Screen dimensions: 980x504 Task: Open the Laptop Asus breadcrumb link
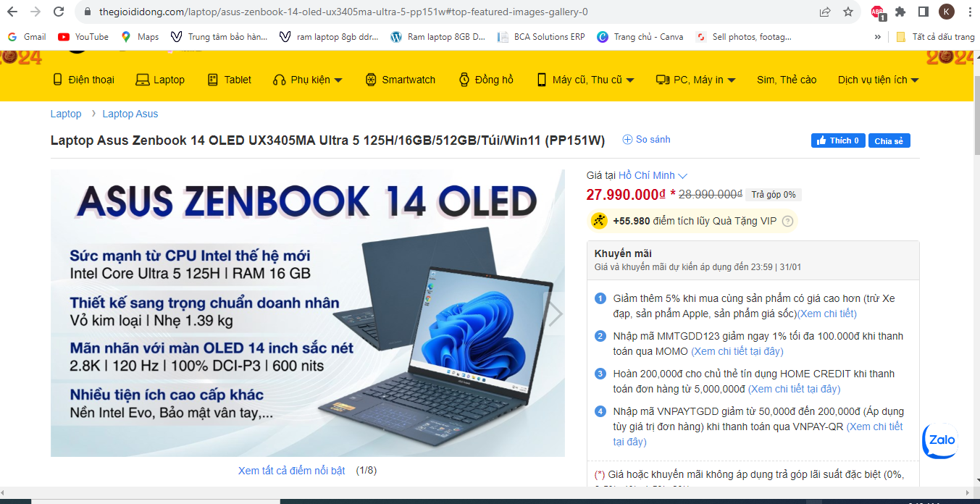click(130, 114)
